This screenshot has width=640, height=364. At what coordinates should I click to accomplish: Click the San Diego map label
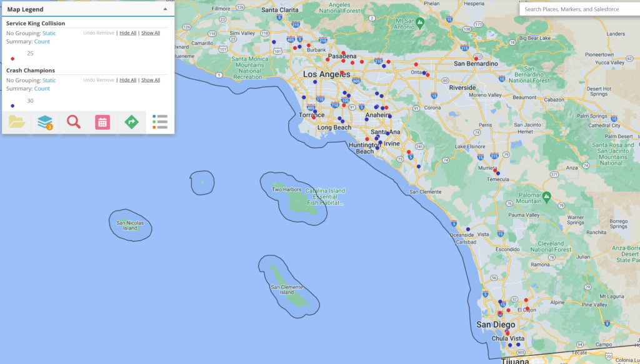tap(496, 325)
